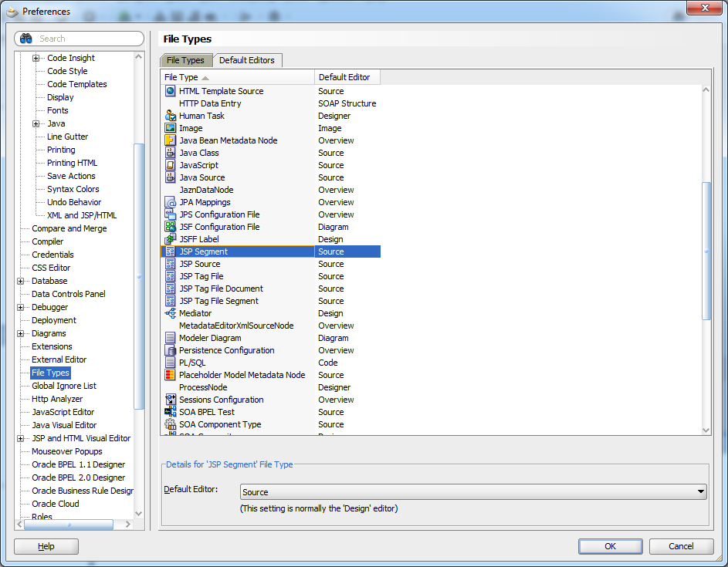Click the Java Class file icon
Screen dimensions: 728x567
(x=169, y=153)
